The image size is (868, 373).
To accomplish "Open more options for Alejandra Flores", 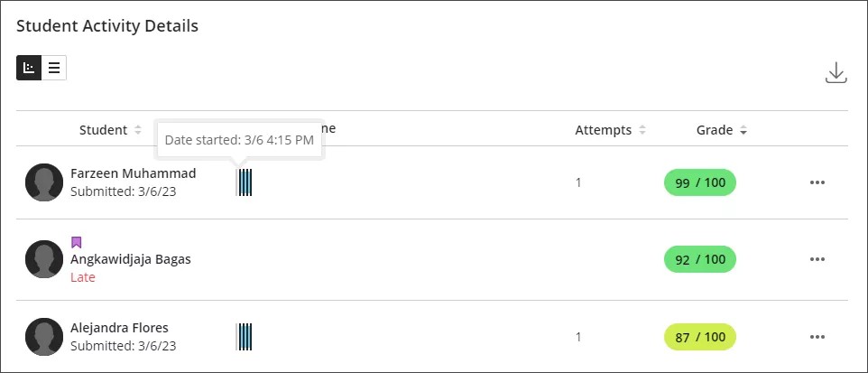I will click(817, 337).
